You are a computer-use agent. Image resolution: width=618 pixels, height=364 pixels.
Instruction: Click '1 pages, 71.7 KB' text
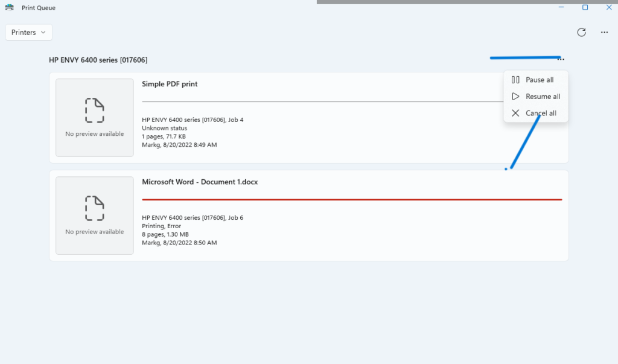(164, 136)
